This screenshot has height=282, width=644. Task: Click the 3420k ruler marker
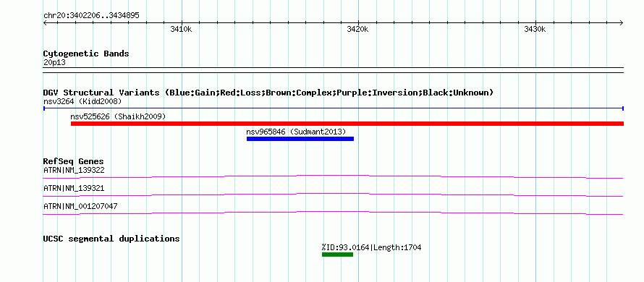(x=358, y=29)
